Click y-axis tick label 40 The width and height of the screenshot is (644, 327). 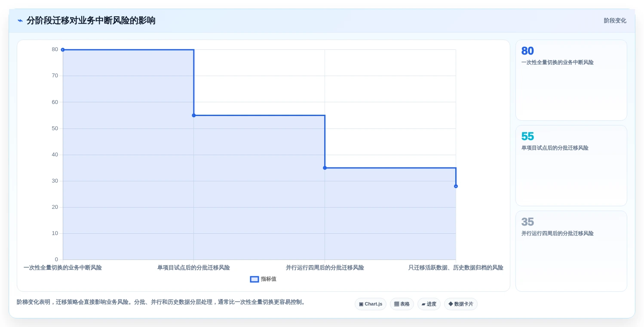coord(55,155)
